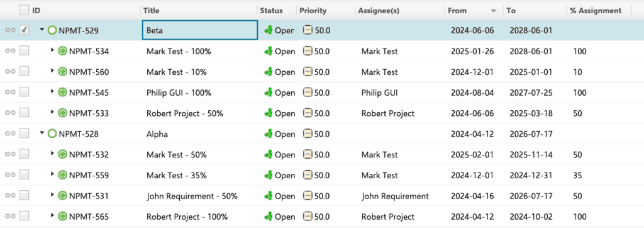Screen dimensions: 644x228
Task: Open the NPMT-532 work item ID
Action: coord(89,155)
